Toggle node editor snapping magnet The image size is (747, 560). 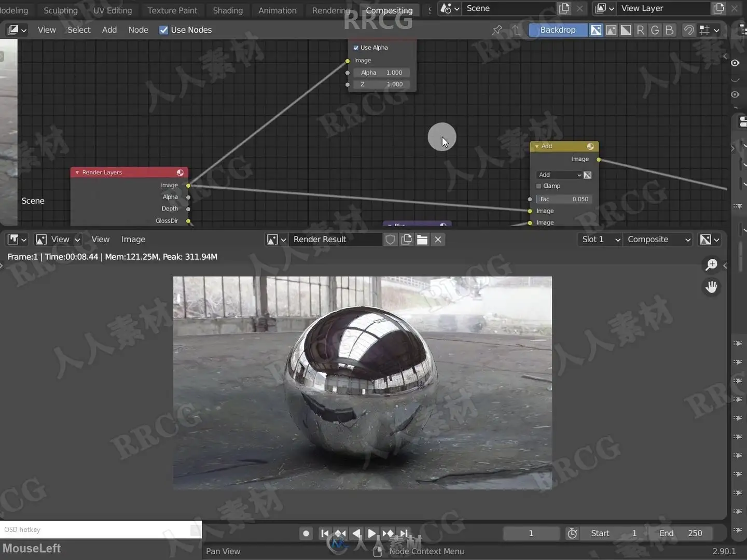[x=689, y=30]
